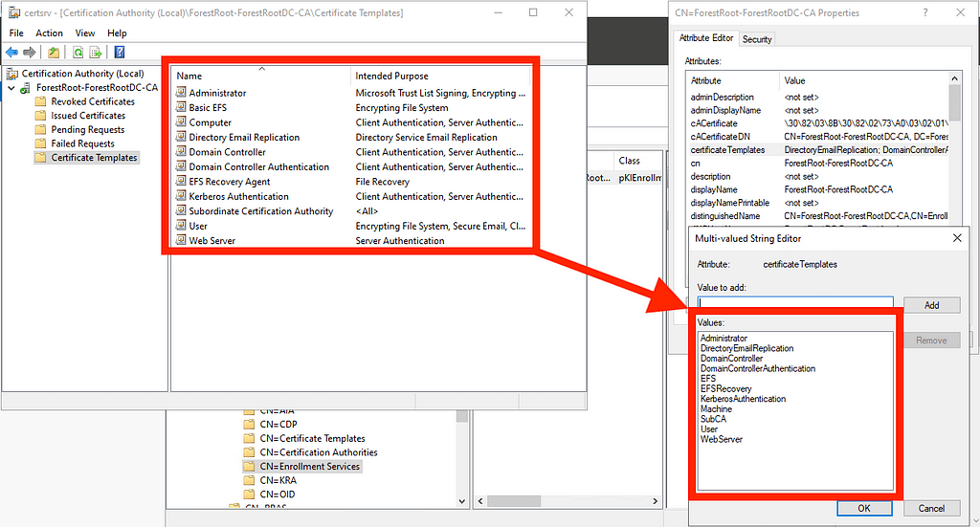Switch to the Security tab
This screenshot has width=980, height=527.
coord(757,39)
